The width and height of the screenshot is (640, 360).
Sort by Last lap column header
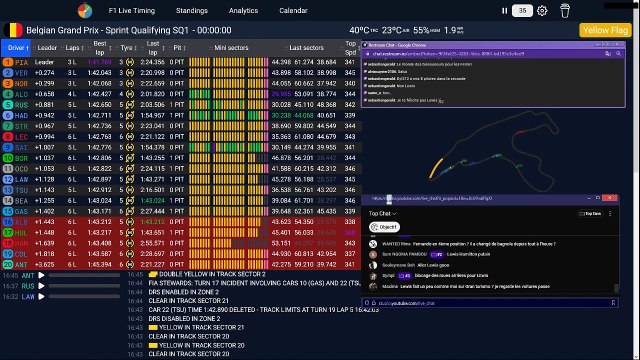(153, 48)
